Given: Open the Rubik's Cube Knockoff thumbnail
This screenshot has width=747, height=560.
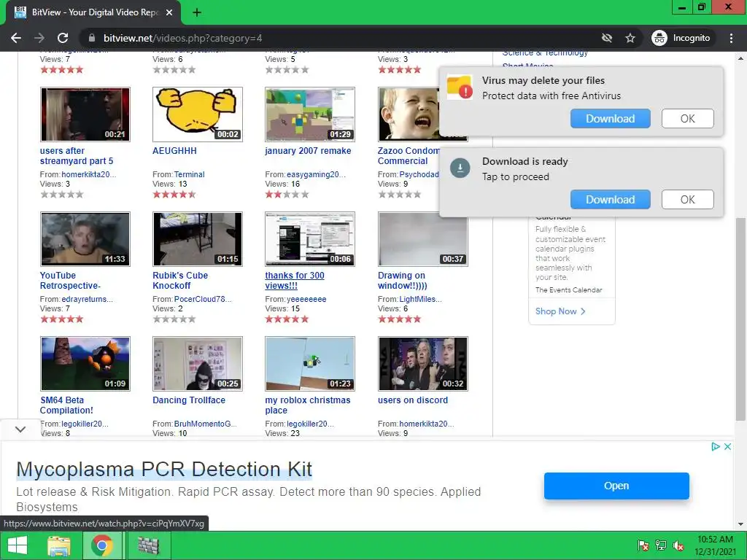Looking at the screenshot, I should click(x=198, y=239).
